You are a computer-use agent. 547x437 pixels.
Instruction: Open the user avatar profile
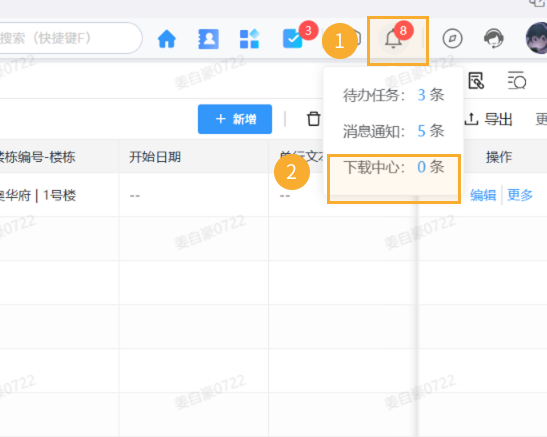[x=537, y=38]
